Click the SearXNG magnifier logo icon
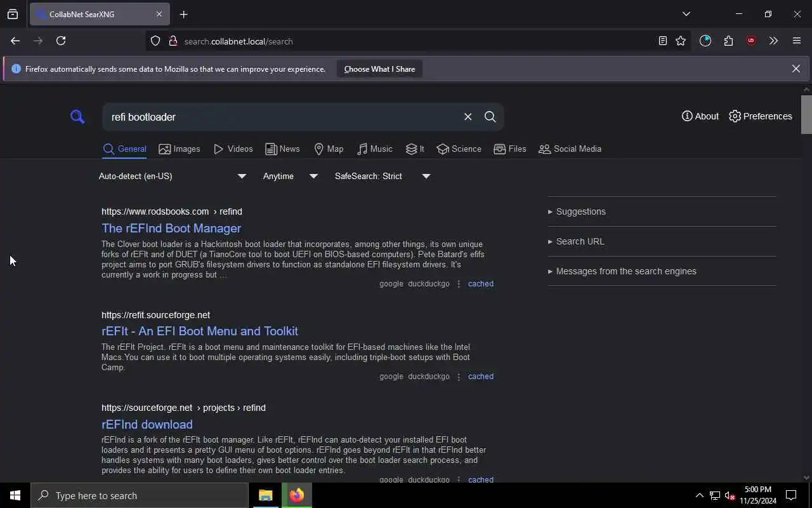The height and width of the screenshot is (508, 812). pos(77,117)
